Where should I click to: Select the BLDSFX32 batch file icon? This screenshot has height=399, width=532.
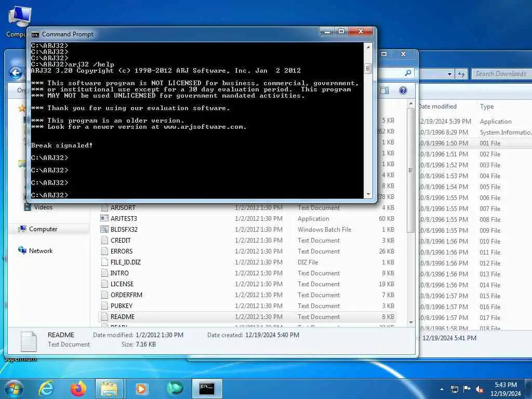pos(104,229)
